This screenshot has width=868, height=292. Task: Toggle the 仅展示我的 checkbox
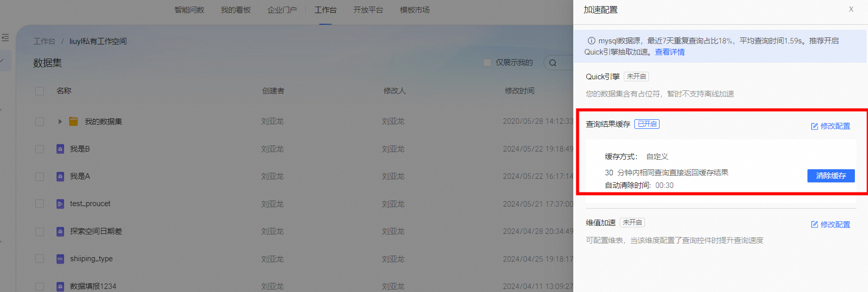pos(487,63)
